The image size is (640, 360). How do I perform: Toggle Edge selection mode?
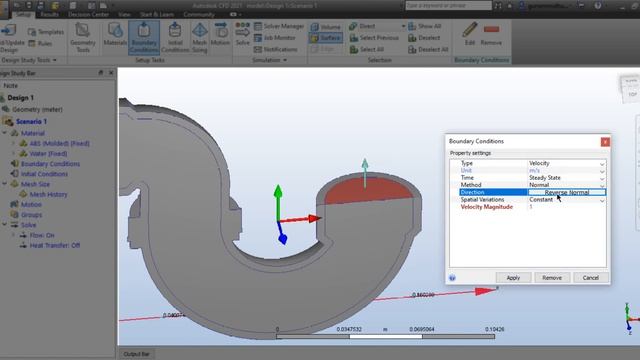(322, 49)
